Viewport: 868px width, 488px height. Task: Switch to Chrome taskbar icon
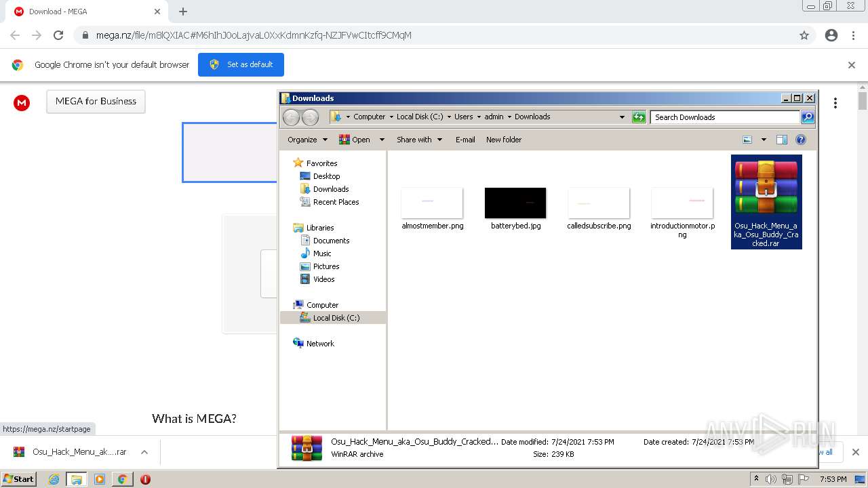point(122,479)
